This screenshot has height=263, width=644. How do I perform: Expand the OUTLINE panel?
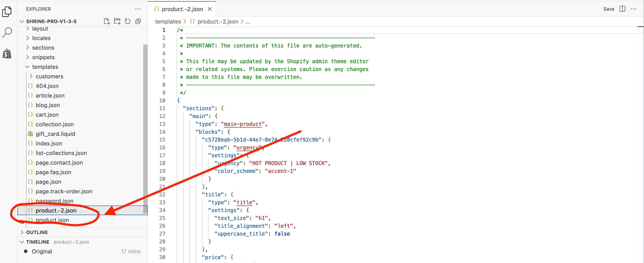point(37,232)
